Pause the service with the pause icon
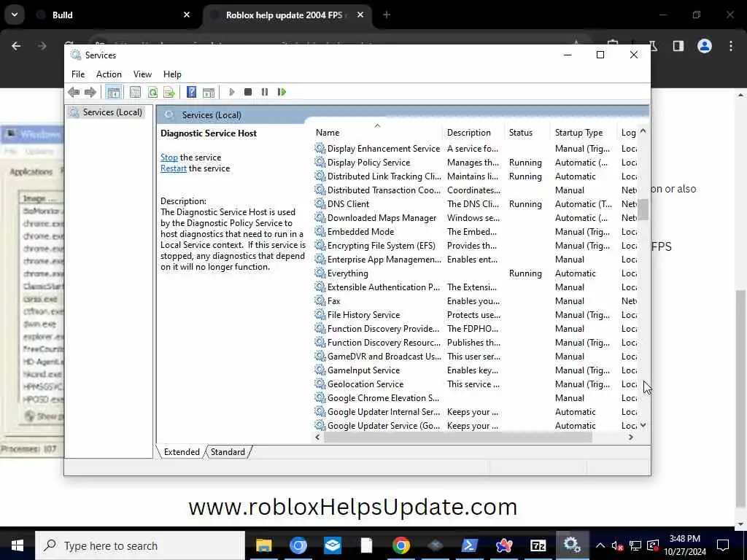This screenshot has height=560, width=747. coord(265,92)
